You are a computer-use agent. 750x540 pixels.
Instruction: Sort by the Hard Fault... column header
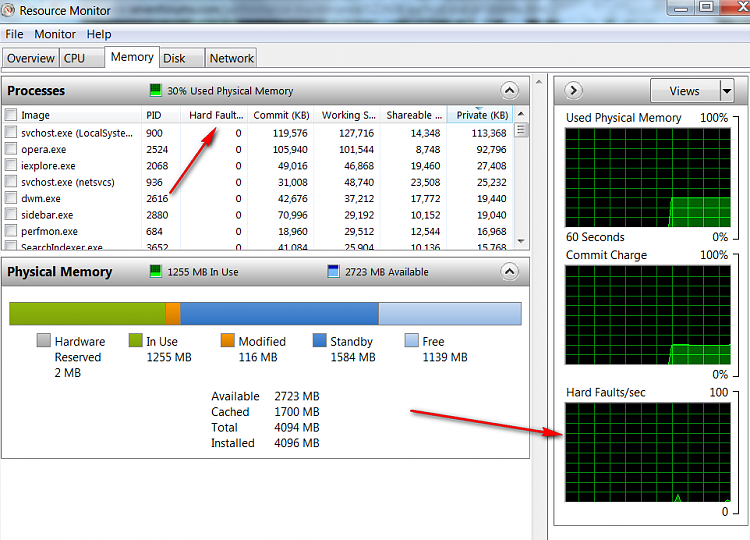pos(214,115)
